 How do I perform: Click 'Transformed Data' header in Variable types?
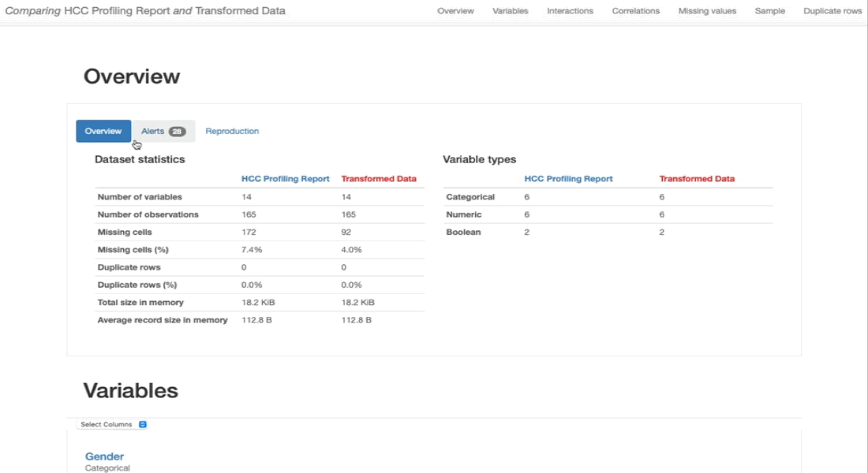click(697, 179)
